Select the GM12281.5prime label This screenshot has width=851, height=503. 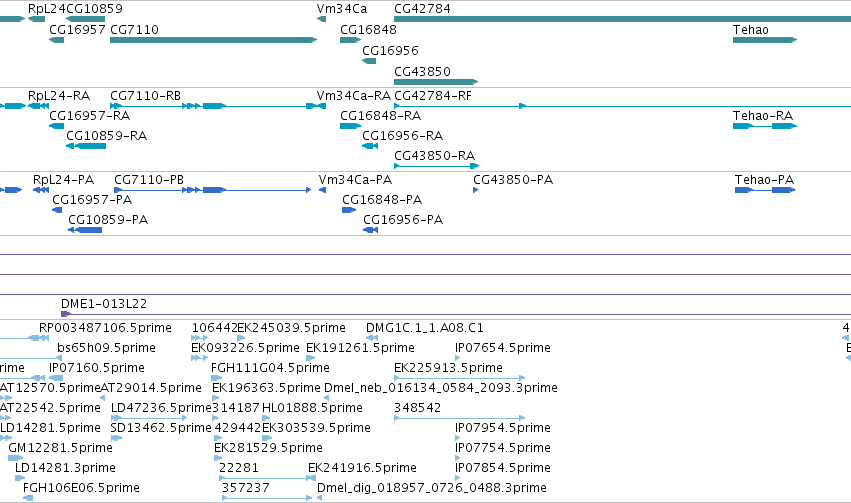[x=60, y=448]
